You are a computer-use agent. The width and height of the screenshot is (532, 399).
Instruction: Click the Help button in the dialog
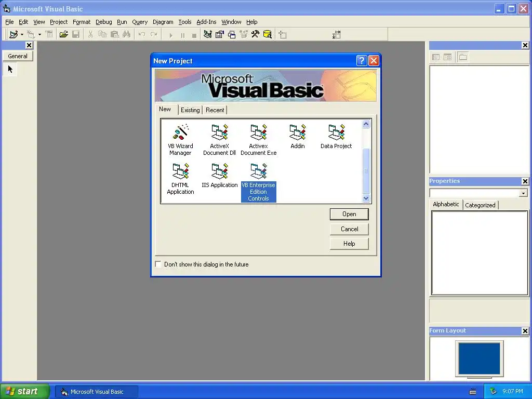[349, 244]
